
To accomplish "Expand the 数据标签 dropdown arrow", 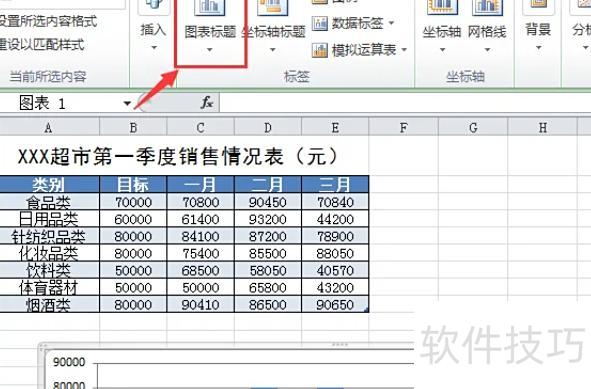I will tap(391, 23).
